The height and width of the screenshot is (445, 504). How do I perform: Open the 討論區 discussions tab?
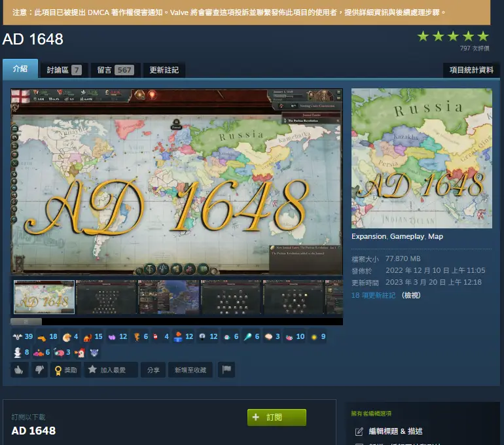(x=63, y=70)
